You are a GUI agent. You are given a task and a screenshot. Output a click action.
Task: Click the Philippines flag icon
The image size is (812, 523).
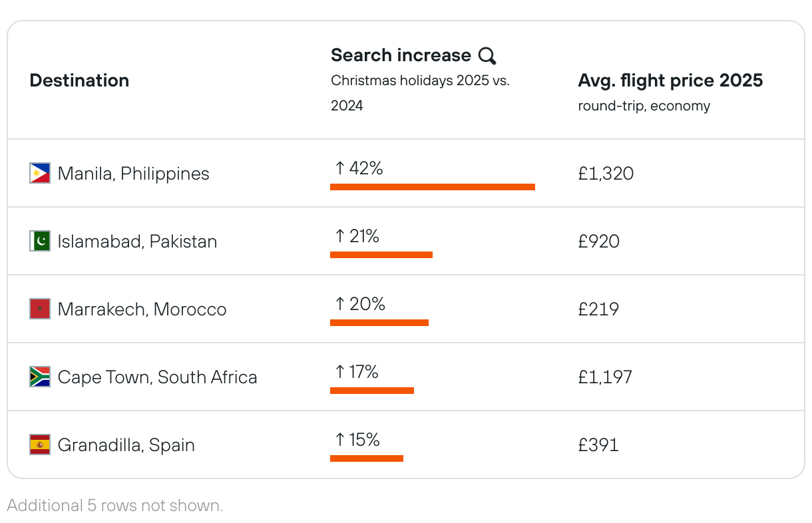coord(40,174)
